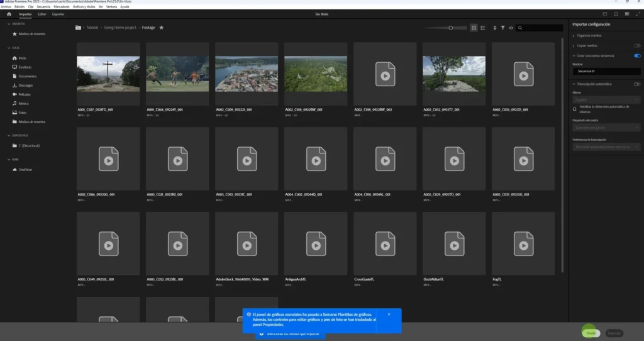
Task: Click the green highlighted button beside Importar
Action: [x=591, y=333]
